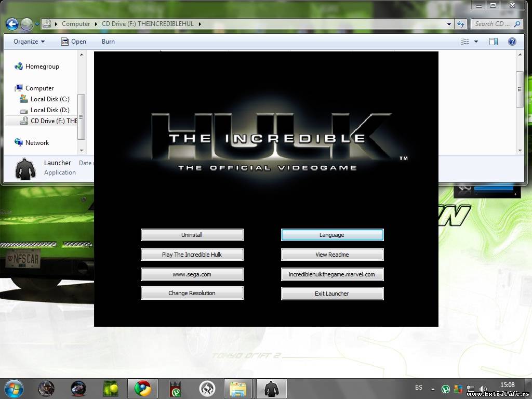Click the round flame emblem taskbar icon
Viewport: 532px width, 399px height.
click(207, 389)
